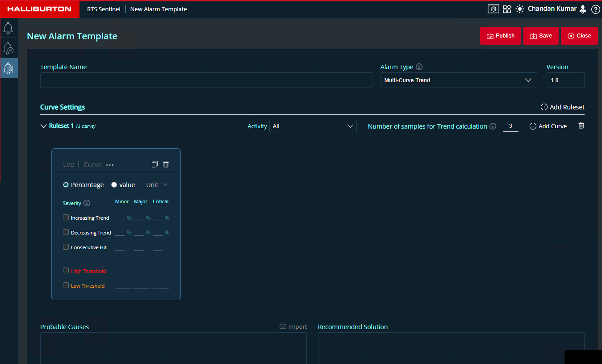Tick the Consecutive Hit checkbox
This screenshot has height=364, width=602.
click(x=66, y=247)
